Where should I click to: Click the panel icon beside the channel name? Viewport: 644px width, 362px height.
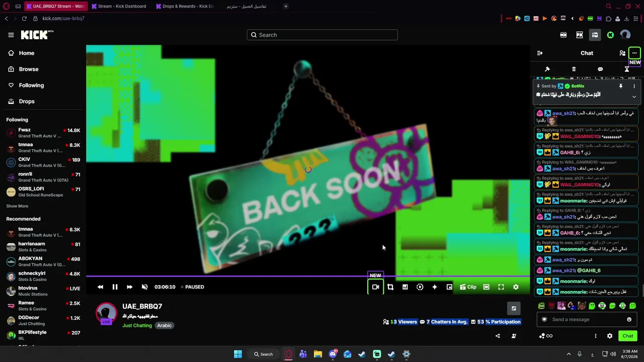point(514,308)
